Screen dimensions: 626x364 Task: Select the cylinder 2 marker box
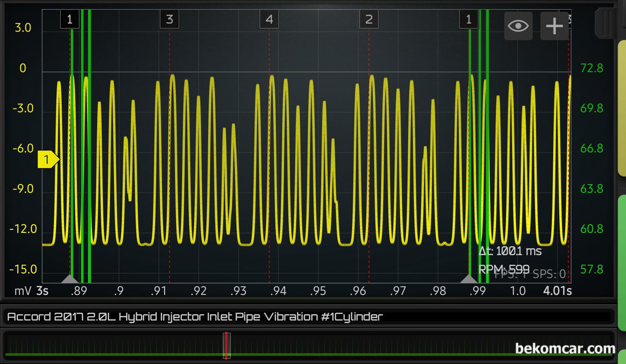[x=368, y=19]
